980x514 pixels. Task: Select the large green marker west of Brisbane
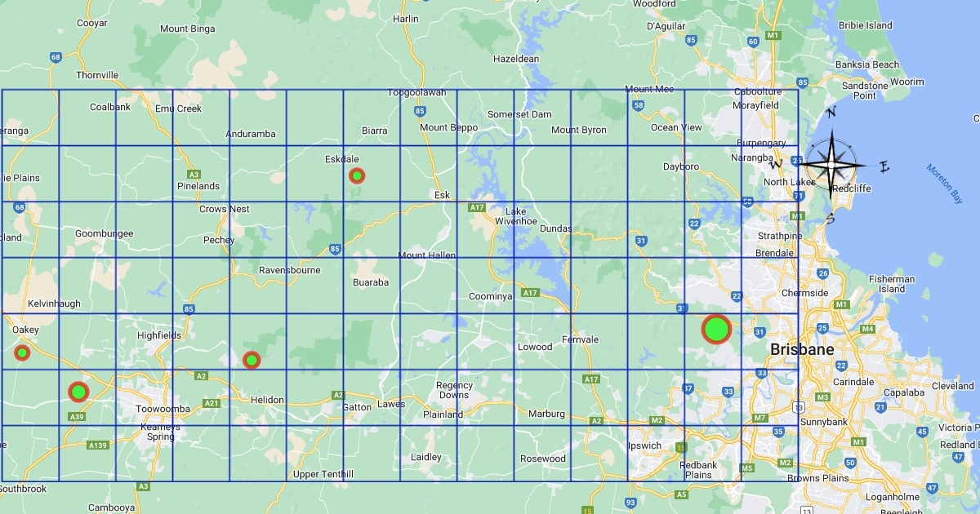coord(716,329)
